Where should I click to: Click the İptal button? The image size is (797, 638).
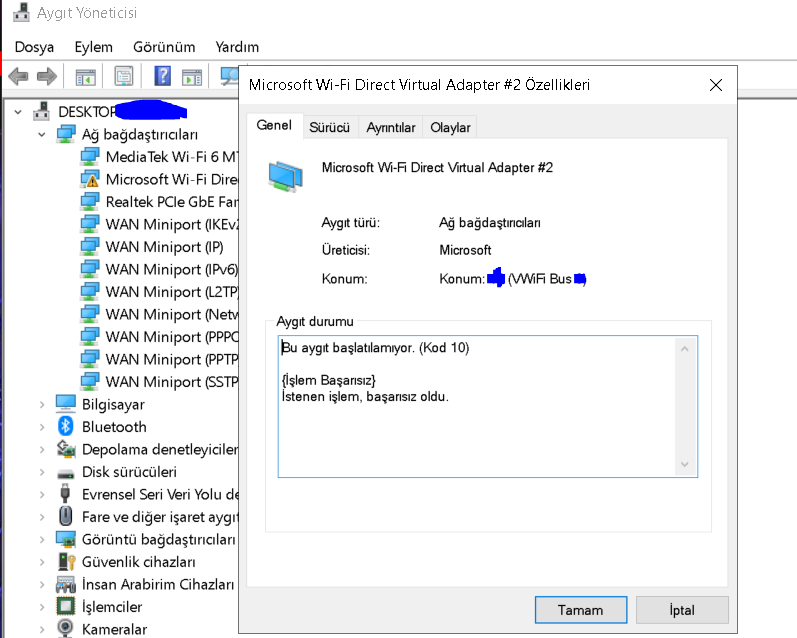point(682,610)
